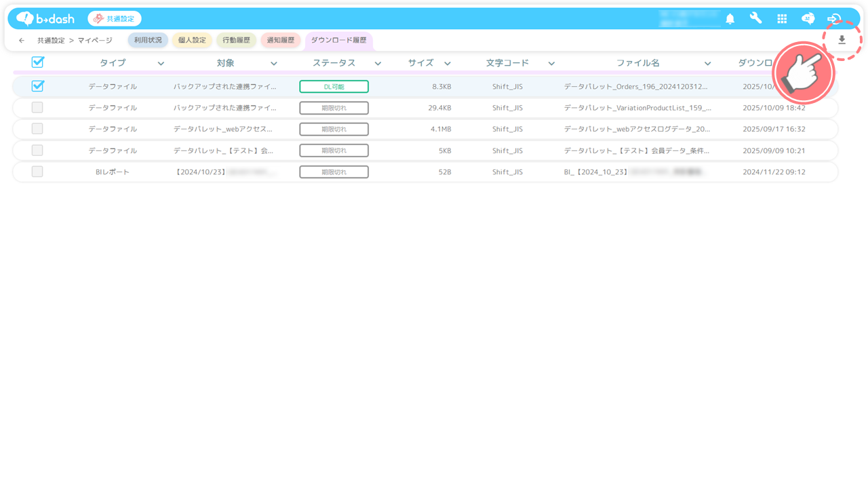Click the logout arrow icon

coord(834,19)
